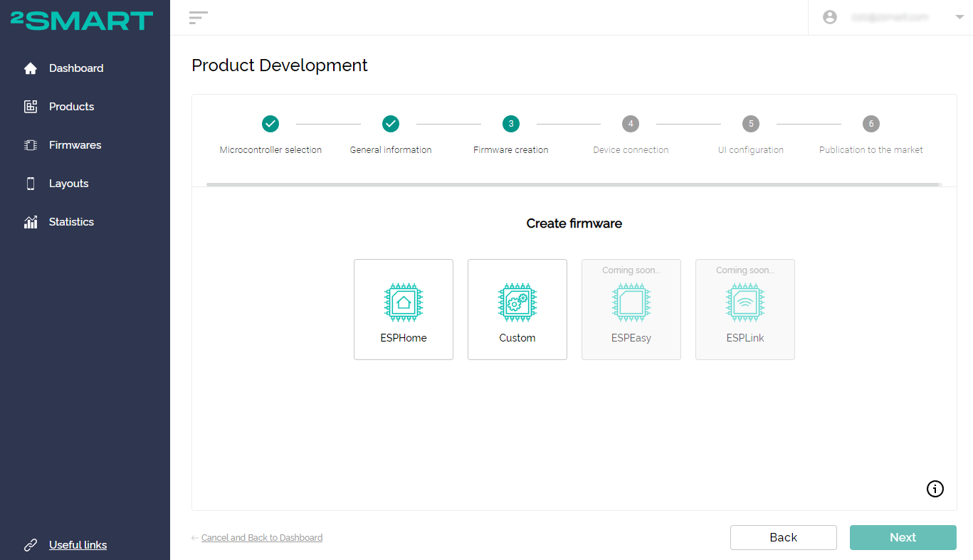Click the Useful links chain icon
Viewport: 973px width, 560px height.
click(31, 545)
